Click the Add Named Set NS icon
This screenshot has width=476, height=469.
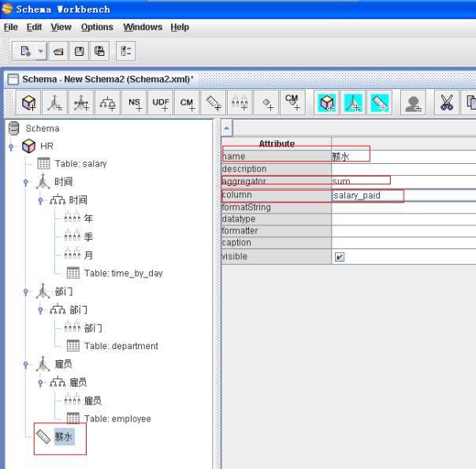coord(134,102)
